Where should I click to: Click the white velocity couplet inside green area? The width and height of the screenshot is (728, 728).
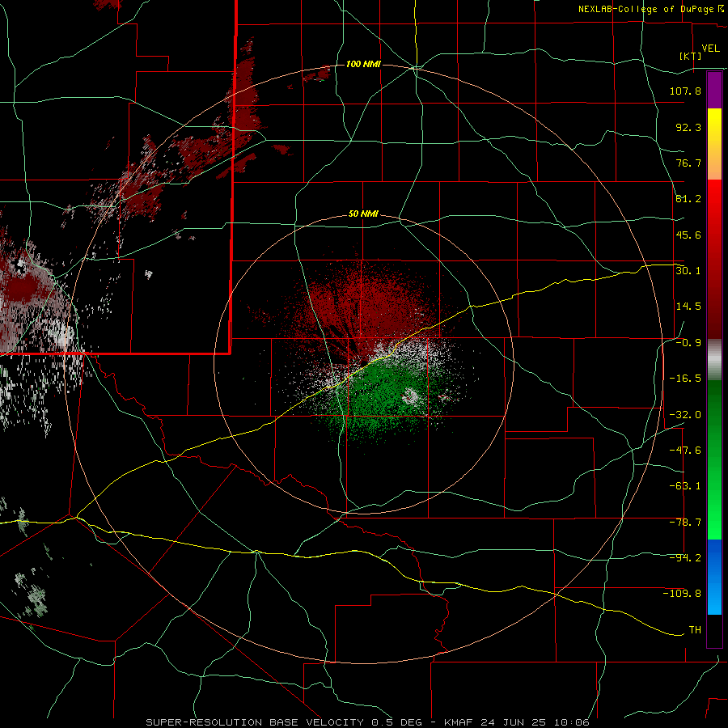tap(410, 396)
